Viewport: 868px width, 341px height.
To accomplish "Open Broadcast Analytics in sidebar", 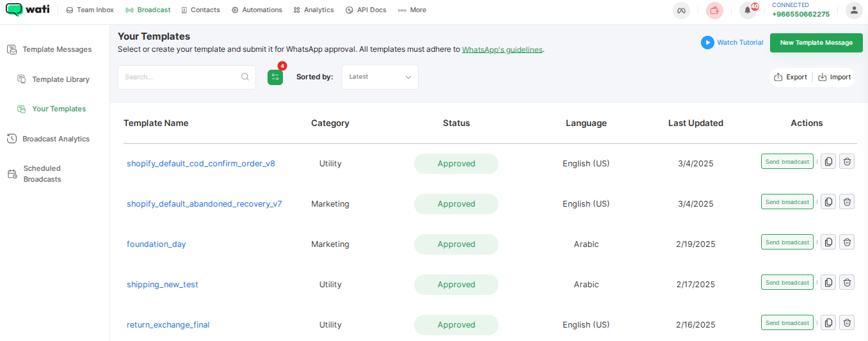I will click(56, 139).
